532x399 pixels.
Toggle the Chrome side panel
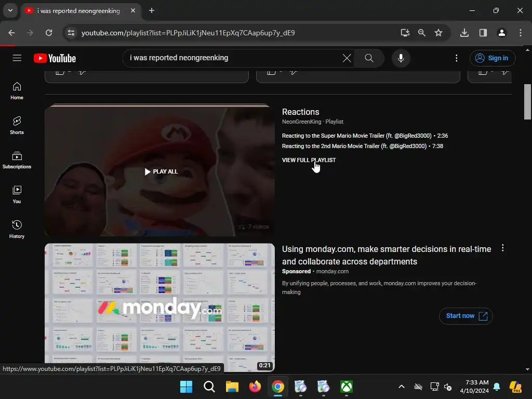click(483, 33)
